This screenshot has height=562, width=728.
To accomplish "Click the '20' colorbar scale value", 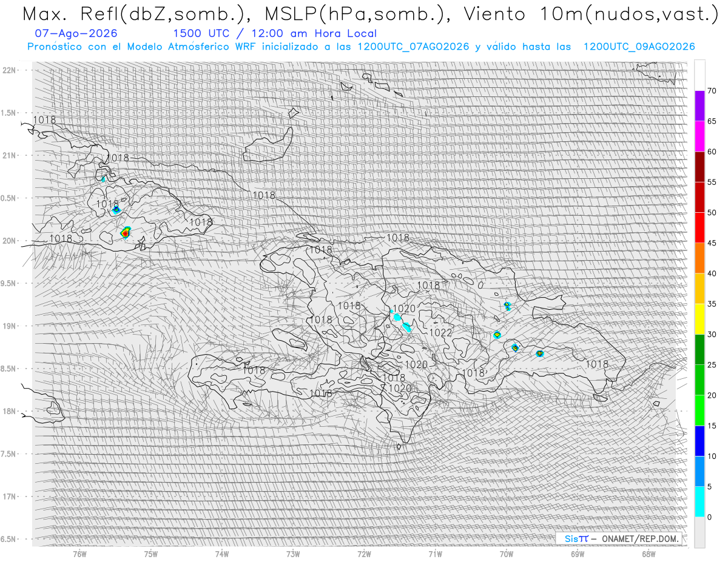I will (712, 395).
